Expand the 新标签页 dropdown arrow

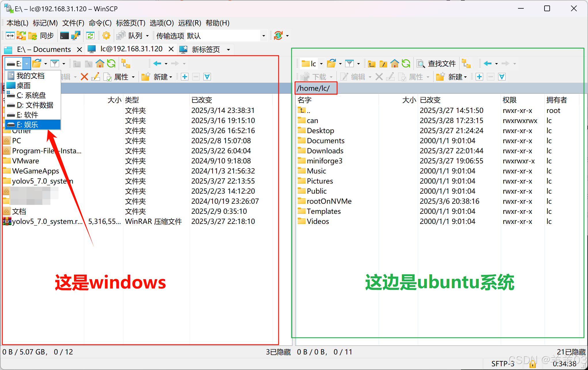coord(228,50)
